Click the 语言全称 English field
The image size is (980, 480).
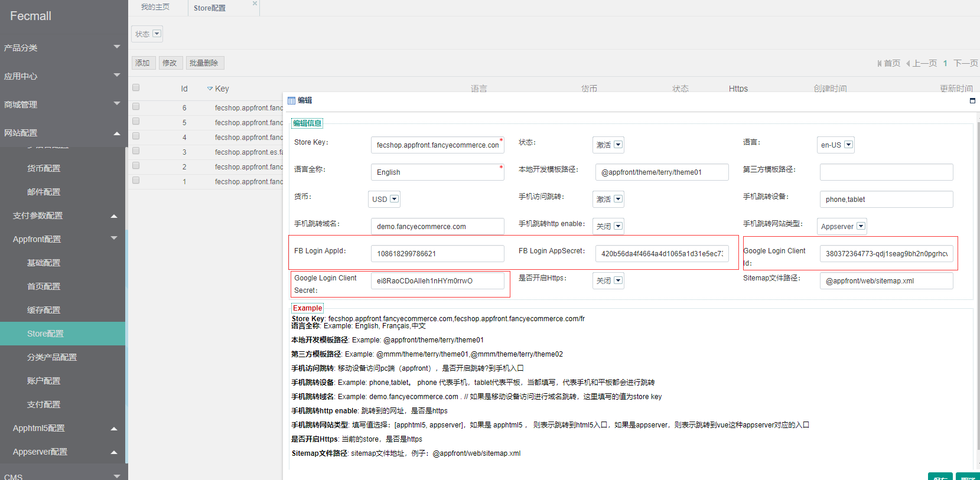(437, 172)
